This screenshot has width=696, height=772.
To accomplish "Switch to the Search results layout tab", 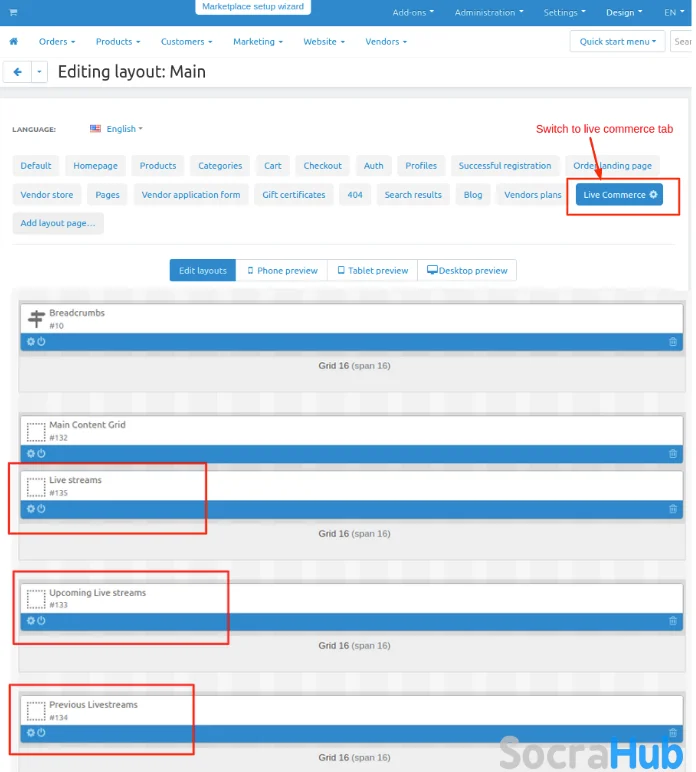I will coord(413,195).
